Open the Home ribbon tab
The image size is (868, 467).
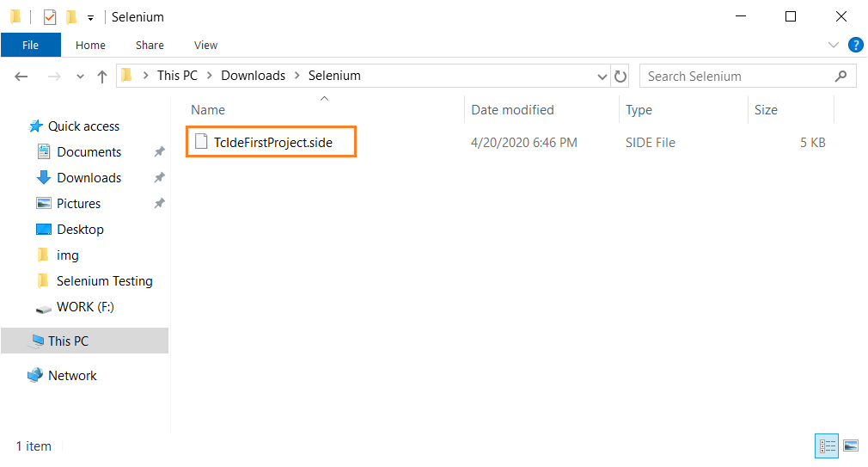[90, 45]
